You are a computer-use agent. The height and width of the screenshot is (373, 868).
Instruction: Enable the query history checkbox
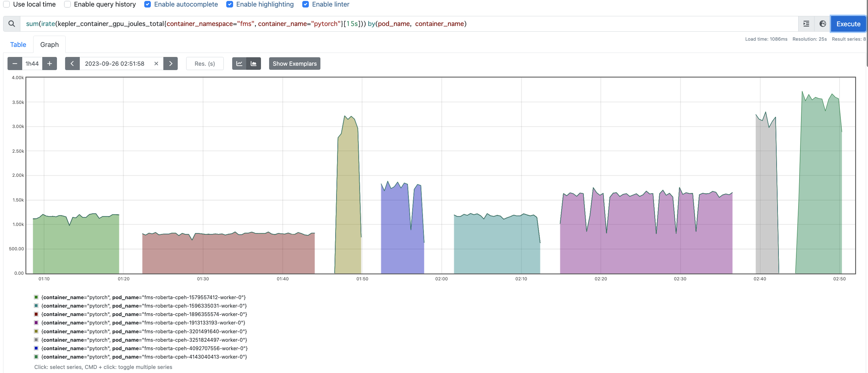tap(67, 4)
